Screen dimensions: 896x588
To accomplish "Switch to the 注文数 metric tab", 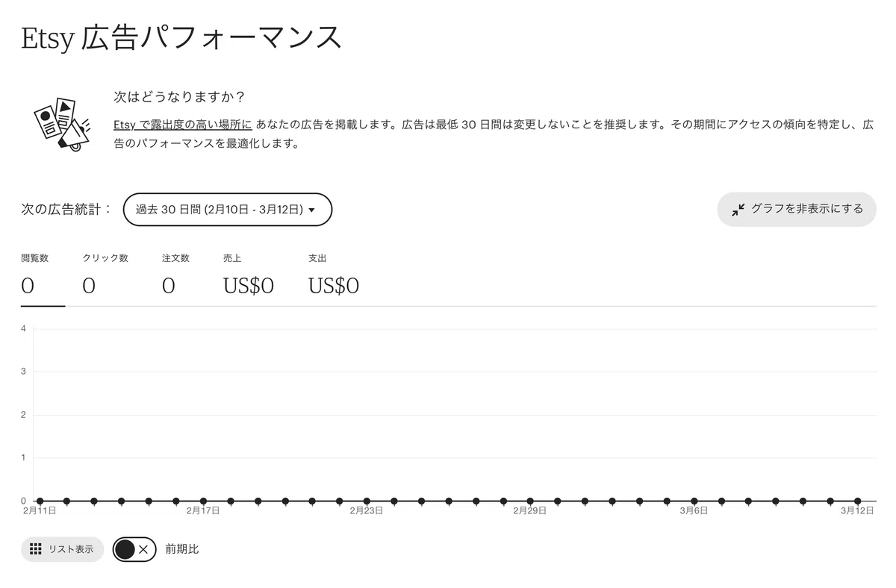I will (x=175, y=275).
